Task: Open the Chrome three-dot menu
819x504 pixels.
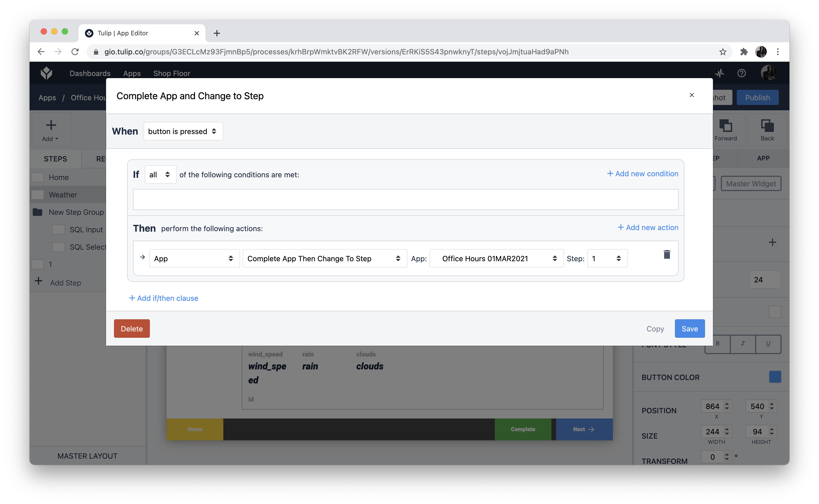Action: [778, 52]
